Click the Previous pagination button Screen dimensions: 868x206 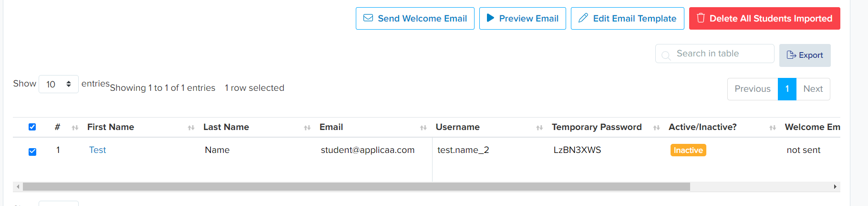click(x=753, y=89)
